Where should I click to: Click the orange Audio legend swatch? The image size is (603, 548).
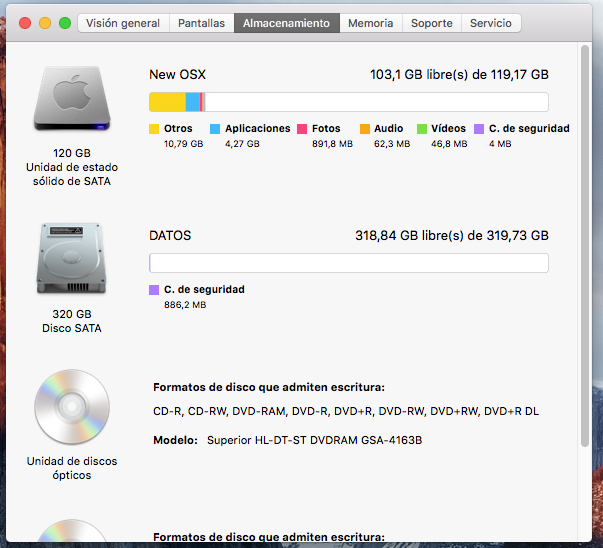click(365, 129)
